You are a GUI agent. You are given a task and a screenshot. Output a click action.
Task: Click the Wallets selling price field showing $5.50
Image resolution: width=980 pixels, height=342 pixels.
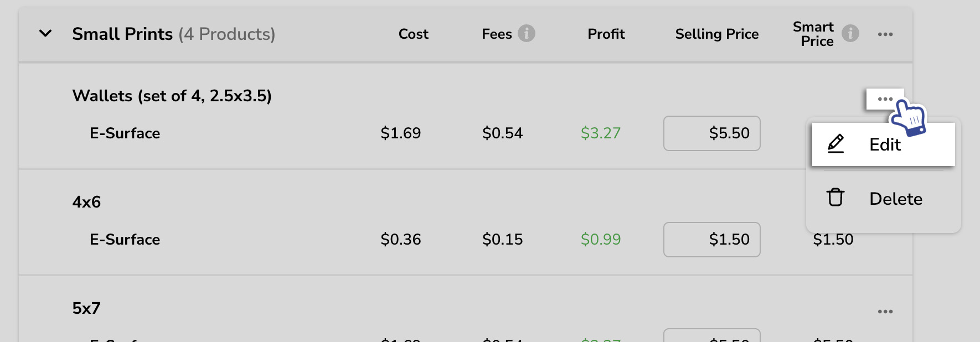711,133
